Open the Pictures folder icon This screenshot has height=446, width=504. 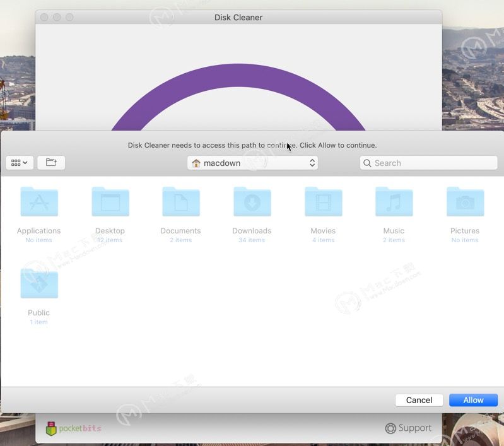click(465, 201)
